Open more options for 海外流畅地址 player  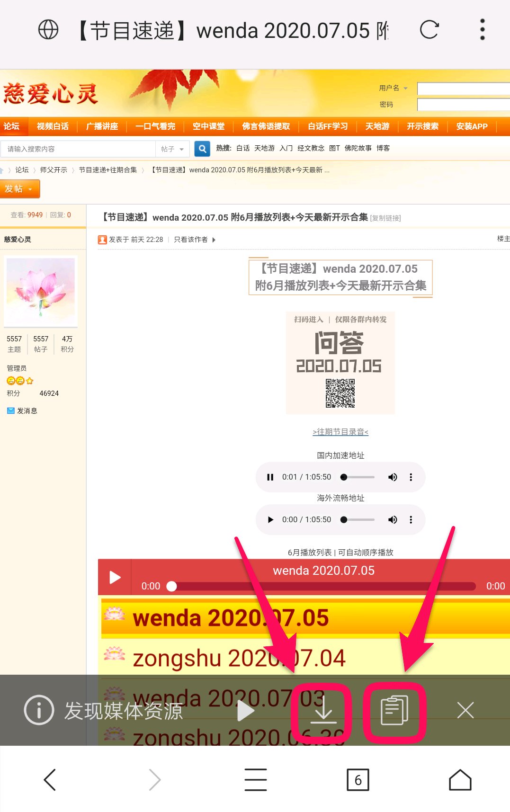pyautogui.click(x=411, y=520)
